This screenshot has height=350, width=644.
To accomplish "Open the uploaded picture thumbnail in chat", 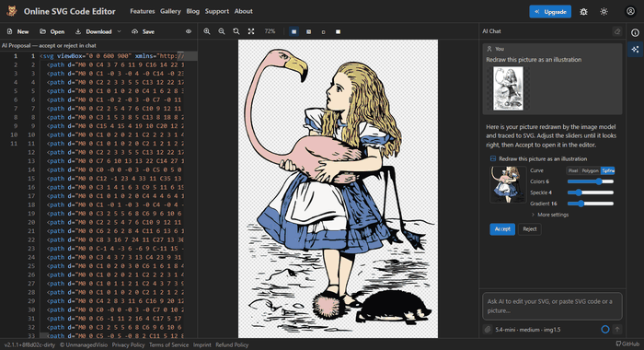I will 508,88.
